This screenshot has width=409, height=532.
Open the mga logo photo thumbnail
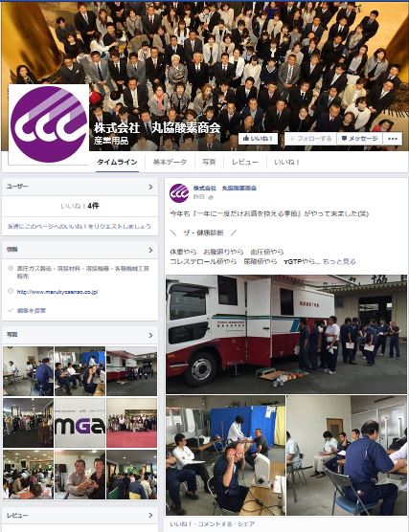tap(80, 423)
